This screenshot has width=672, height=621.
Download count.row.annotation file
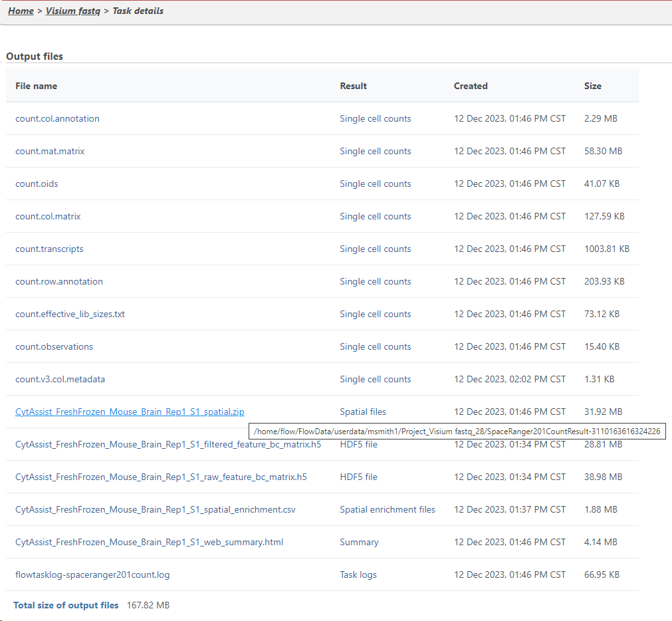click(59, 281)
